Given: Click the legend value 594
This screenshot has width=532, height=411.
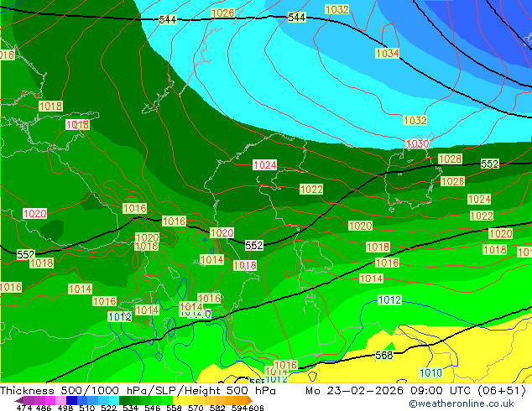Looking at the screenshot, I should click(x=239, y=408).
